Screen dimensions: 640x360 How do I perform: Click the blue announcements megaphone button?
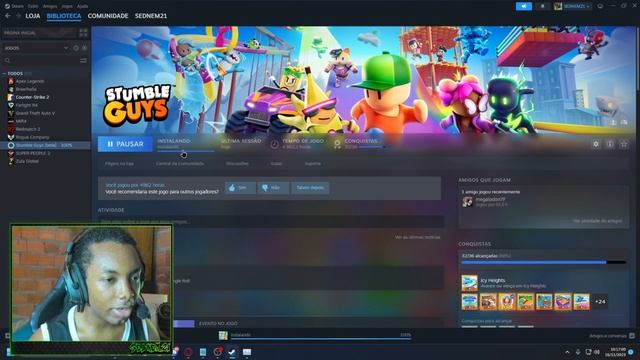(x=524, y=6)
